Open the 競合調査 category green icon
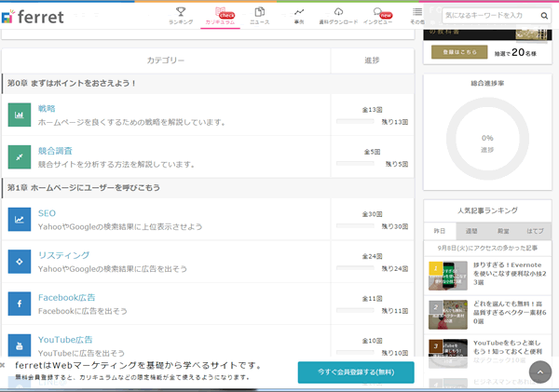This screenshot has width=559, height=392. coord(20,156)
